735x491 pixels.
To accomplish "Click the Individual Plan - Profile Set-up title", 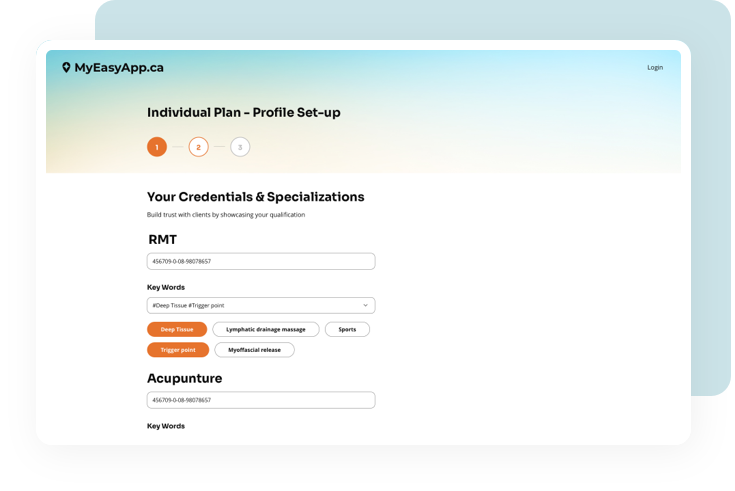I will coord(243,113).
